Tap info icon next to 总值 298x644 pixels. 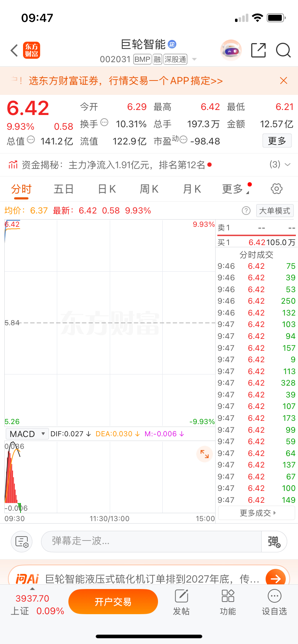click(31, 140)
